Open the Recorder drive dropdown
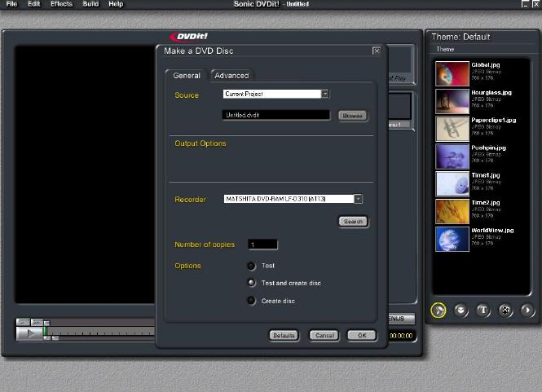The width and height of the screenshot is (542, 392). [359, 199]
